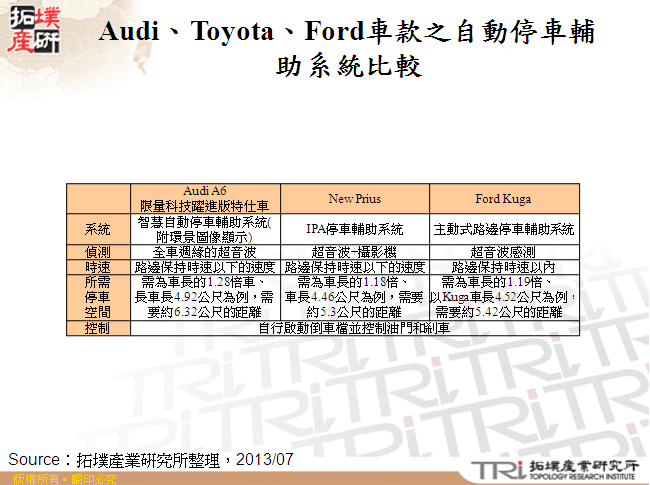Click the '路邊保持時速以下的速度' cell under Audi A6
The width and height of the screenshot is (650, 485).
(205, 267)
